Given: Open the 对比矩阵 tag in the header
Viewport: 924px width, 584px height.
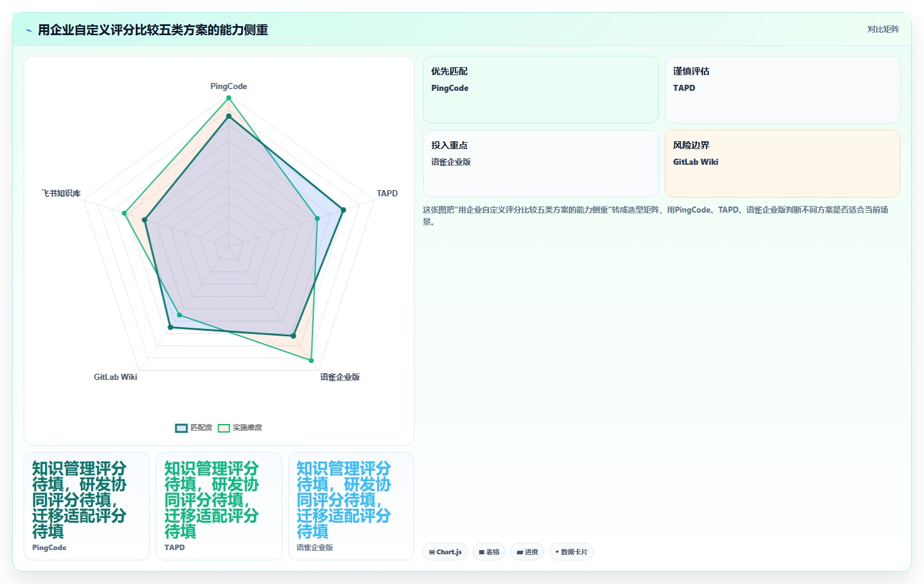Looking at the screenshot, I should tap(883, 29).
